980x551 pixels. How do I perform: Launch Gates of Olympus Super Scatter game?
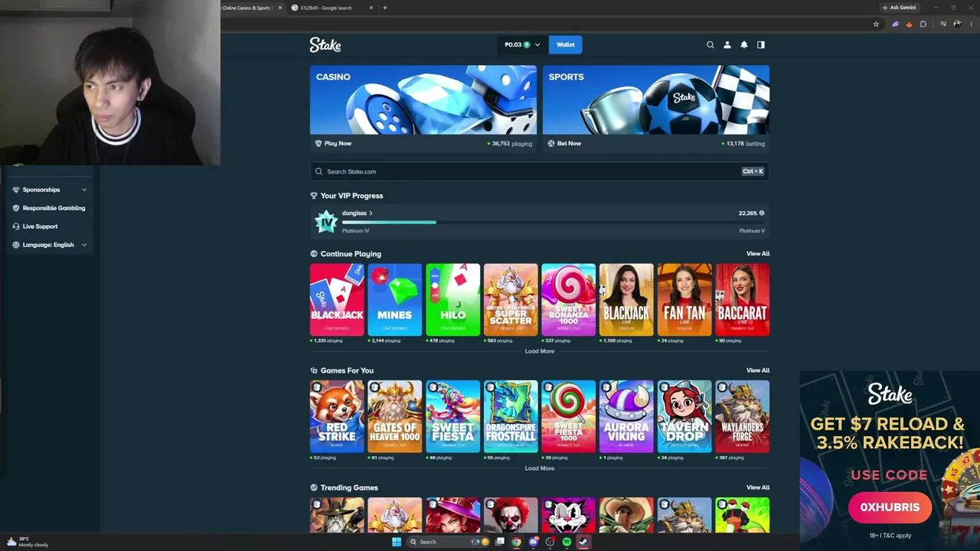point(511,300)
